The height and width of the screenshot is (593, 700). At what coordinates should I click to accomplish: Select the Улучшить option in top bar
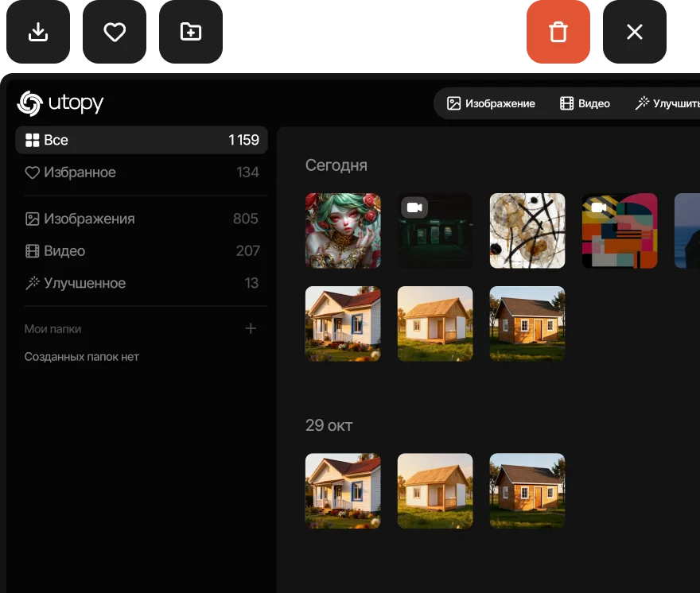point(667,103)
